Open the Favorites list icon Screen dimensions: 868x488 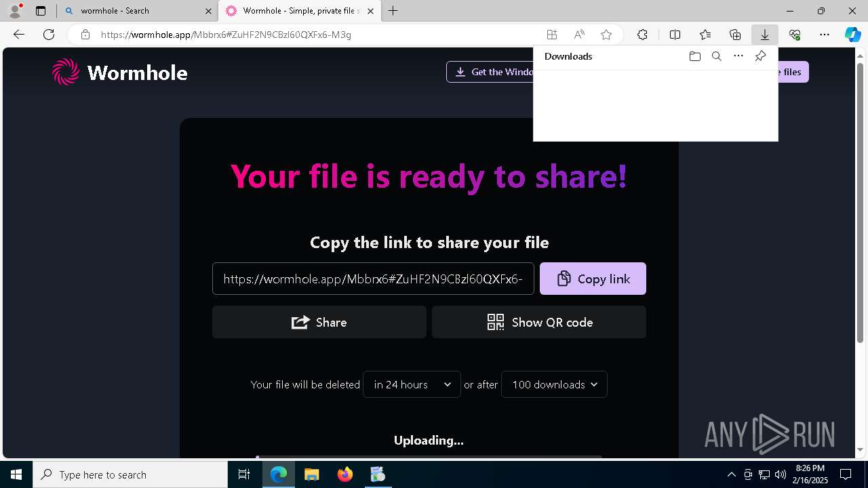(705, 35)
